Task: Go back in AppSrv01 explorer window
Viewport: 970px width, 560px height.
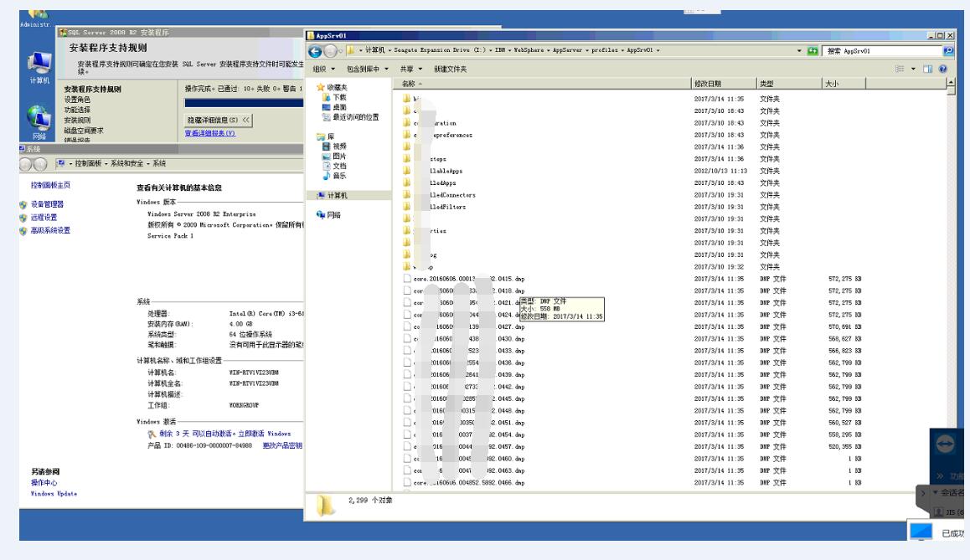Action: pos(315,51)
